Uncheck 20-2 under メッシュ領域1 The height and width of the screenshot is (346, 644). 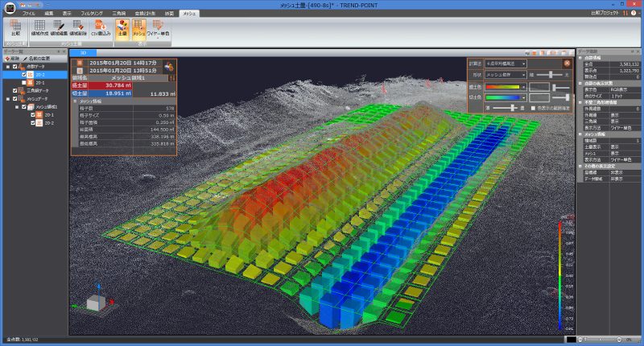pos(33,123)
